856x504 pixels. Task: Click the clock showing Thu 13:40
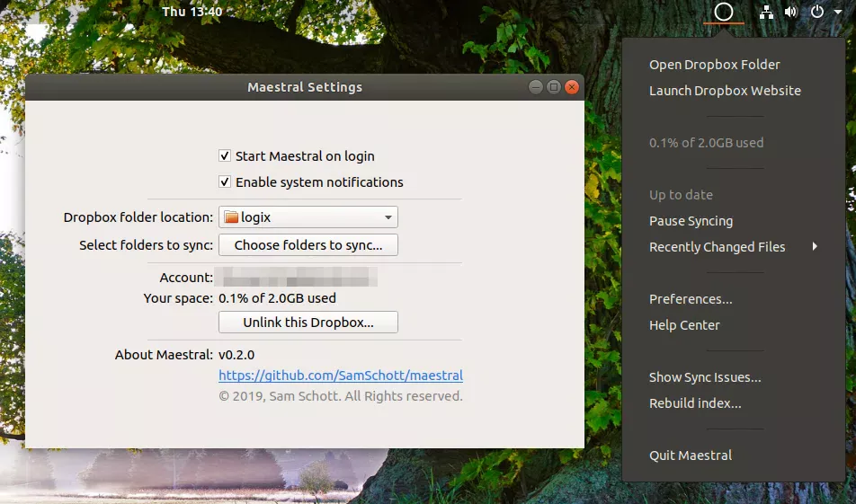pyautogui.click(x=192, y=13)
